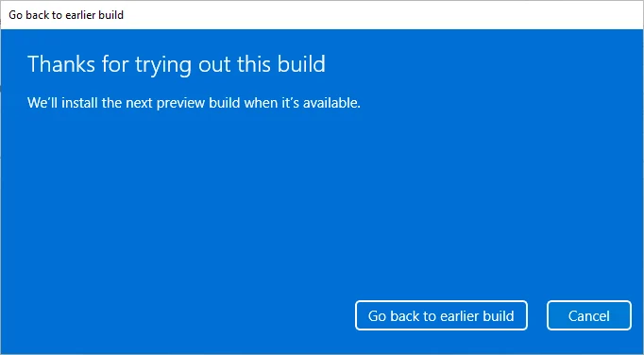Click the word earlier in the title bar

(82, 15)
